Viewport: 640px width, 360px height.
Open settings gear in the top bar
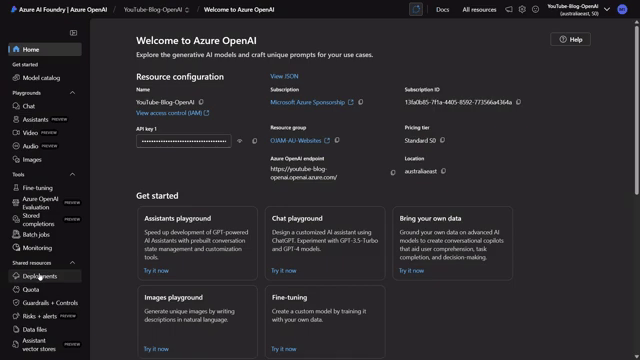point(522,9)
